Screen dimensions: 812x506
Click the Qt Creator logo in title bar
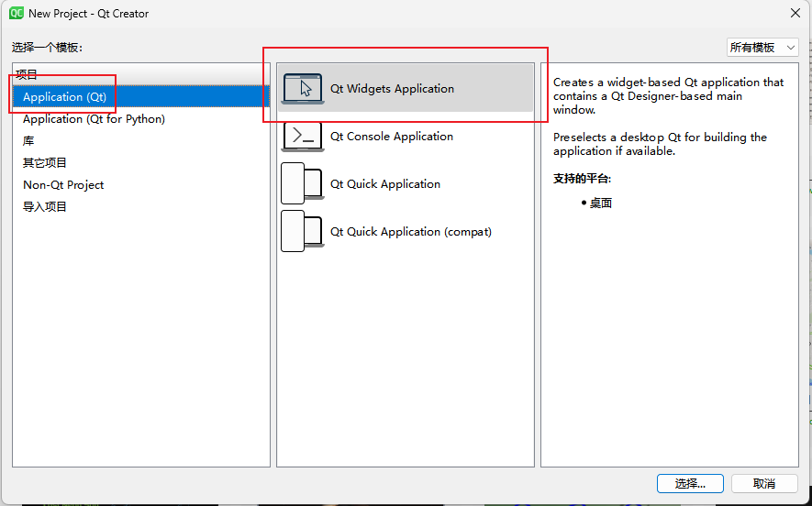click(x=16, y=13)
